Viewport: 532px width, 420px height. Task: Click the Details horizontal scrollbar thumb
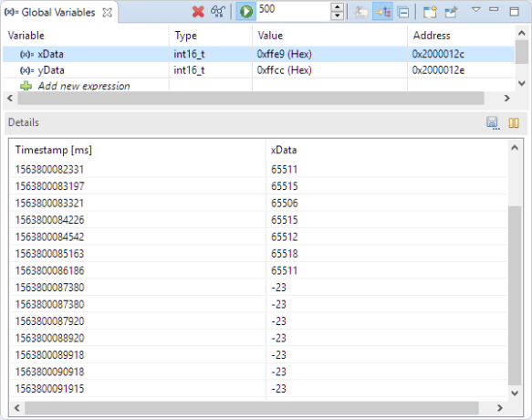coord(252,408)
